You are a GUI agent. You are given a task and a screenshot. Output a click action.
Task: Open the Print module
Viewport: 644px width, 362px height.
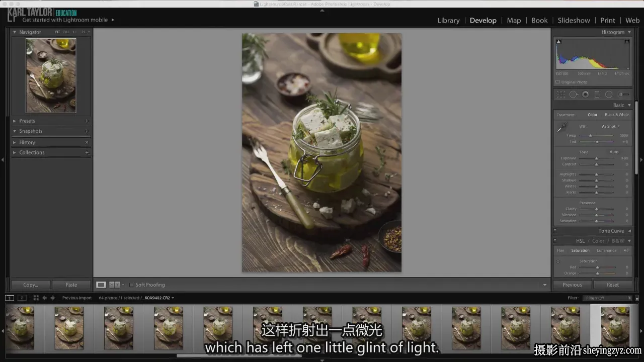click(x=608, y=20)
